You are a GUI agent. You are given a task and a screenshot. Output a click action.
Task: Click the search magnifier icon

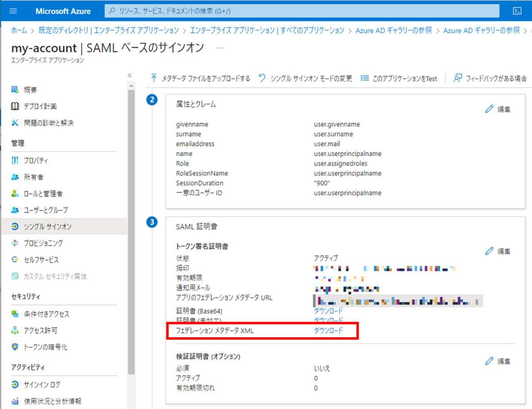click(112, 11)
